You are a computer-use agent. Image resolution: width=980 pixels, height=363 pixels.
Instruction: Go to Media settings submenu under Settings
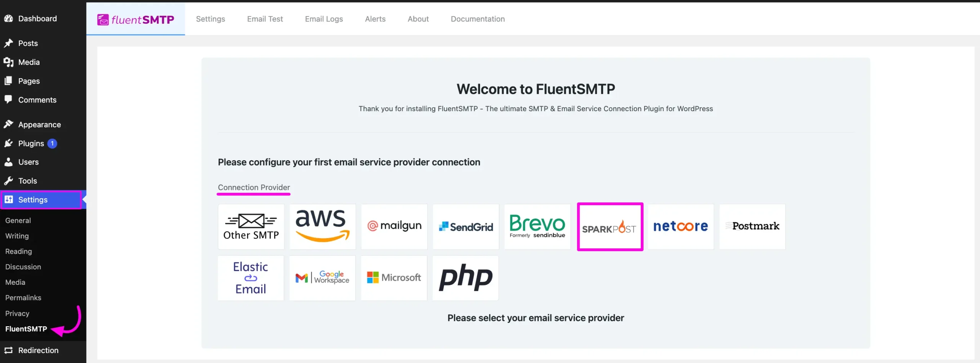tap(15, 282)
